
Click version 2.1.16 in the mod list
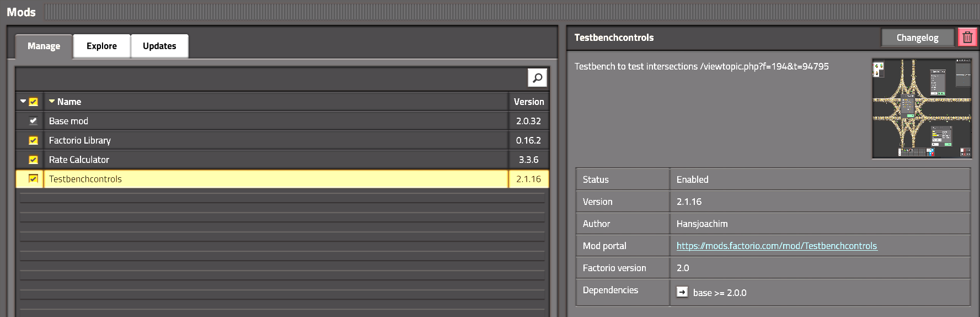tap(528, 179)
